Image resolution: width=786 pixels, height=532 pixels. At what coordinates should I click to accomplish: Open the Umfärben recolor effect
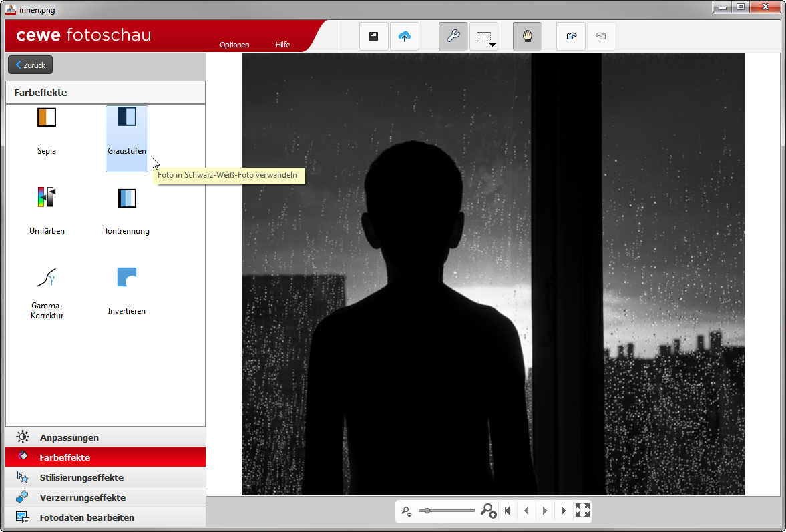[x=46, y=210]
